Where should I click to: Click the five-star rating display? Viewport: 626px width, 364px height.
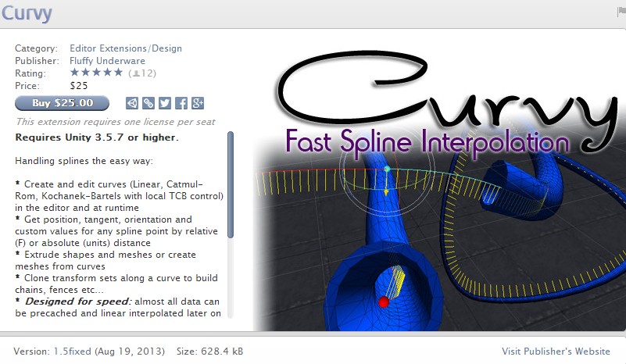[x=96, y=73]
